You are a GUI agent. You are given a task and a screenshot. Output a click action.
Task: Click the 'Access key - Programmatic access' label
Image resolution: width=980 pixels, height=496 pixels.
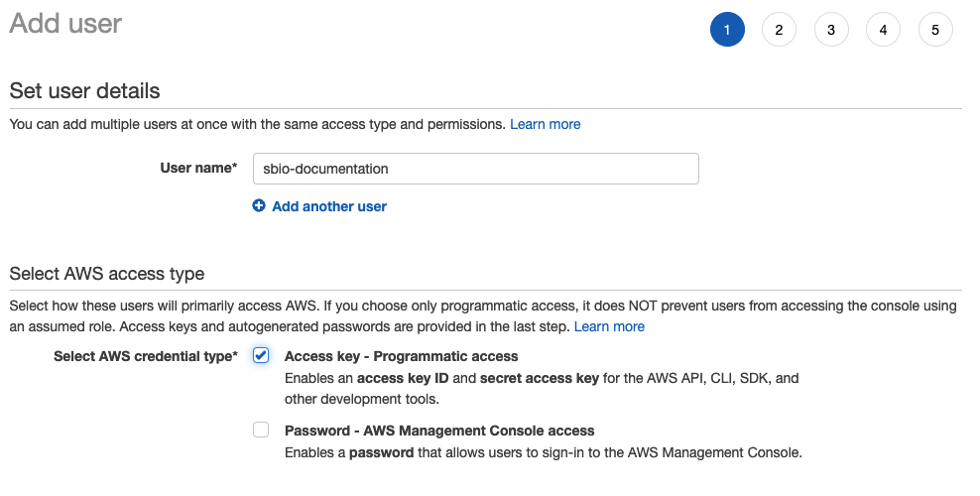401,356
